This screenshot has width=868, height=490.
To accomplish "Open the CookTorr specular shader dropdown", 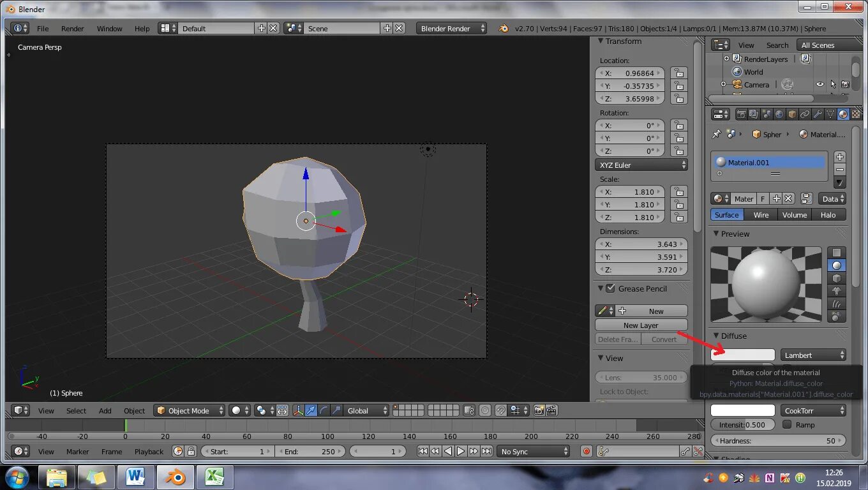I will pos(813,411).
